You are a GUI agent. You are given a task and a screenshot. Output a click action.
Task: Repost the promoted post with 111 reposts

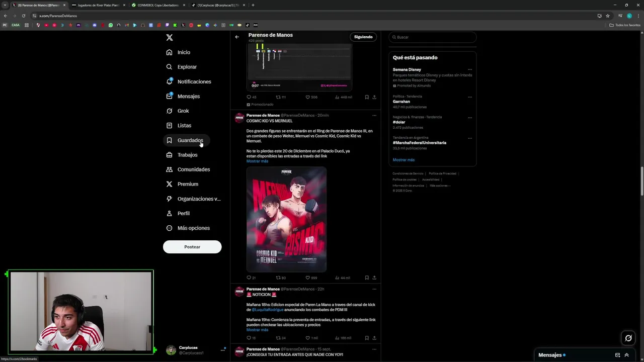281,97
